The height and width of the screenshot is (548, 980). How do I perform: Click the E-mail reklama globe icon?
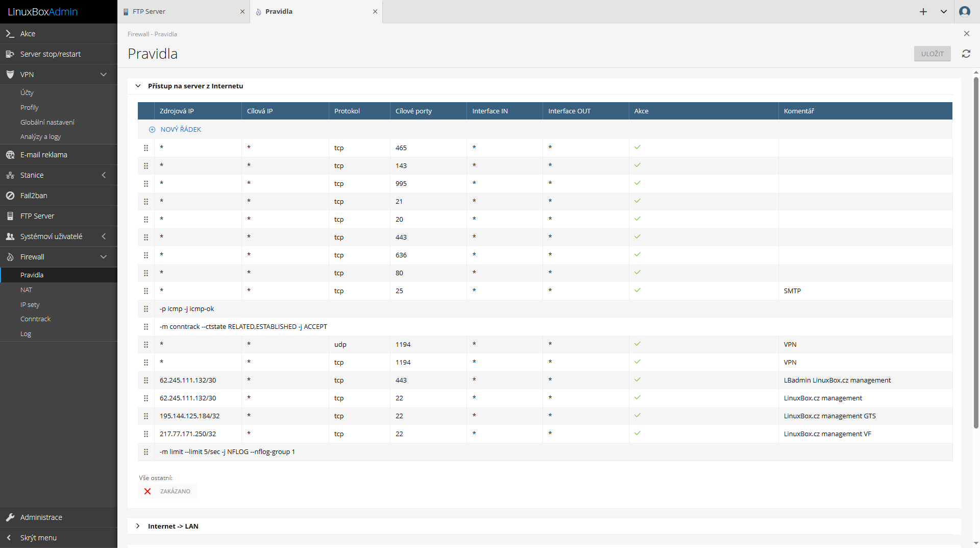[10, 155]
